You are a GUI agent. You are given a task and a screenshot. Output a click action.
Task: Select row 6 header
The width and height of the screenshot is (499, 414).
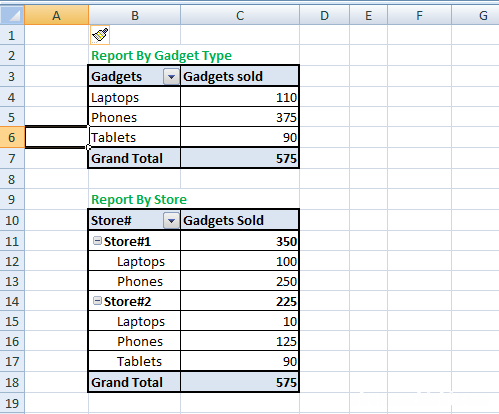tap(12, 137)
